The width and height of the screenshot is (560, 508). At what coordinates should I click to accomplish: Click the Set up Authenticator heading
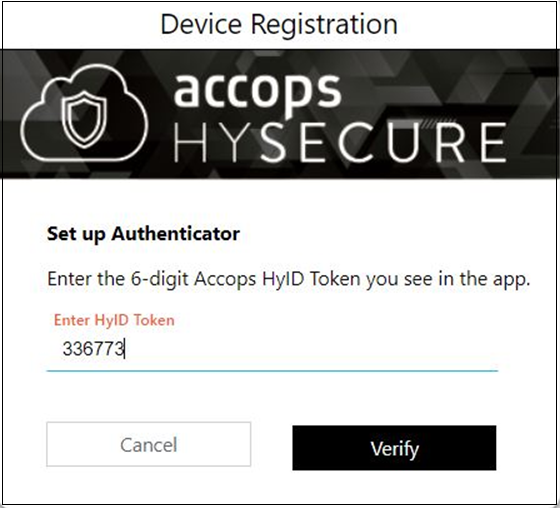point(143,234)
